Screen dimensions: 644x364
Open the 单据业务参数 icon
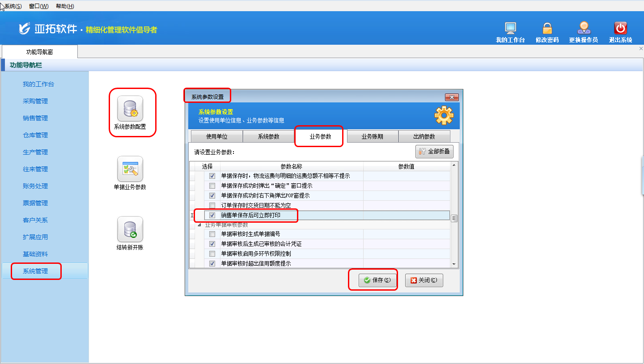[x=130, y=169]
